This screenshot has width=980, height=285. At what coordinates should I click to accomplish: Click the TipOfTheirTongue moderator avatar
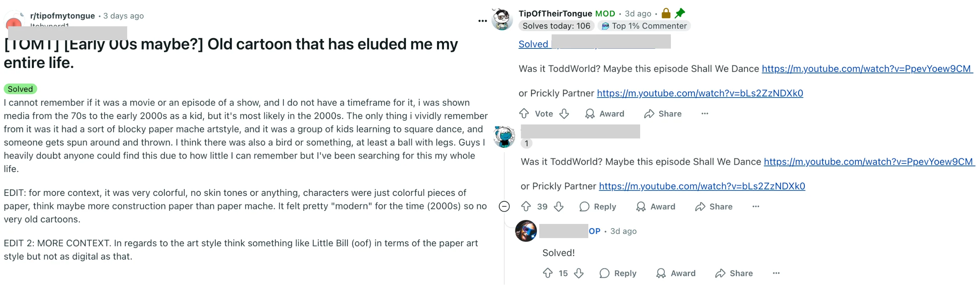coord(502,20)
